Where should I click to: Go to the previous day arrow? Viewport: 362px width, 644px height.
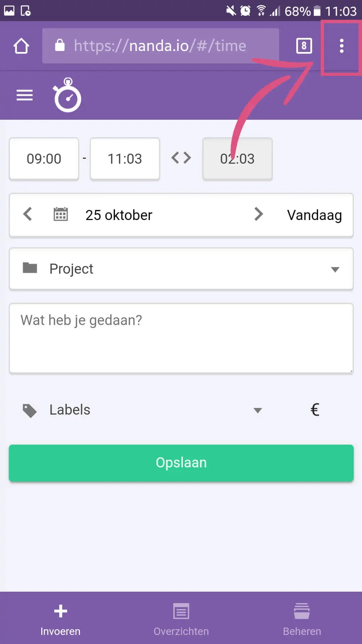pos(27,214)
